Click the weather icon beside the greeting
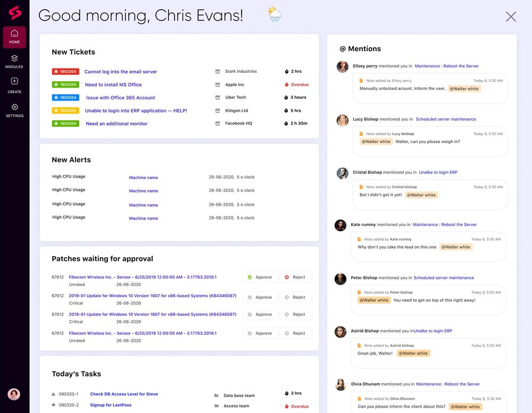532x413 pixels. click(x=275, y=14)
